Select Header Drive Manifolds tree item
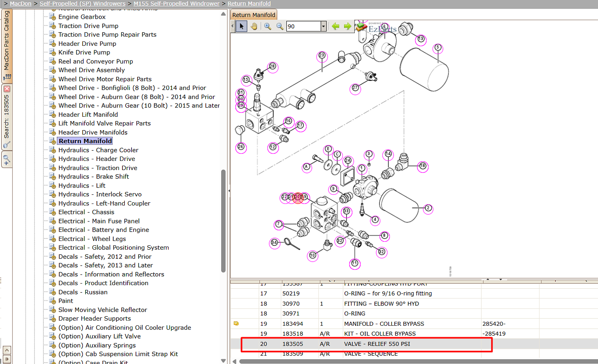Screen dimensions: 598x364 [93, 132]
